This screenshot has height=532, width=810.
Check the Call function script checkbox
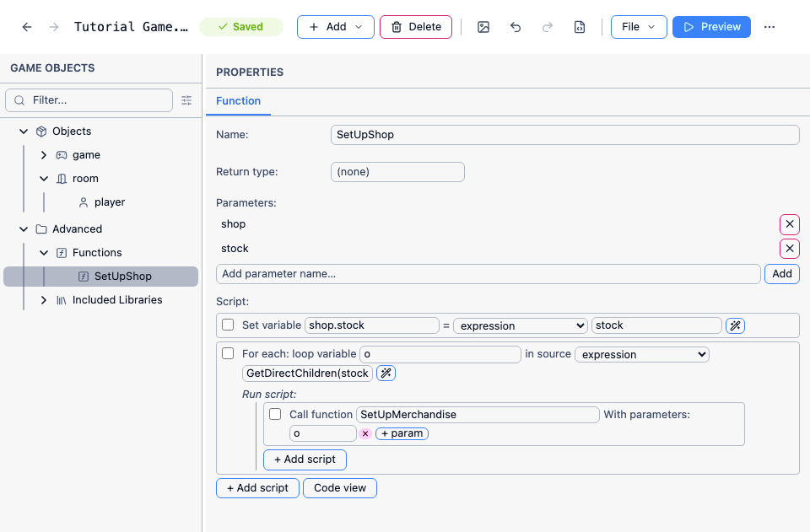coord(275,414)
